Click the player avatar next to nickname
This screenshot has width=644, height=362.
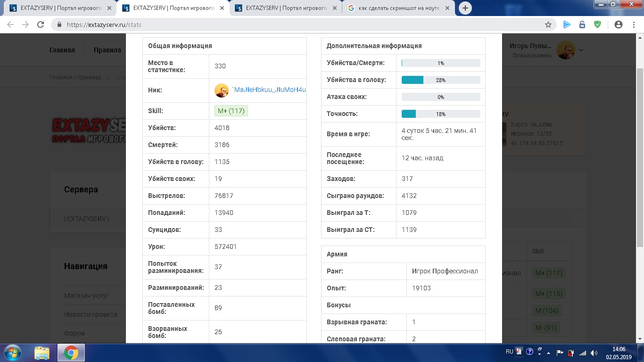coord(222,90)
